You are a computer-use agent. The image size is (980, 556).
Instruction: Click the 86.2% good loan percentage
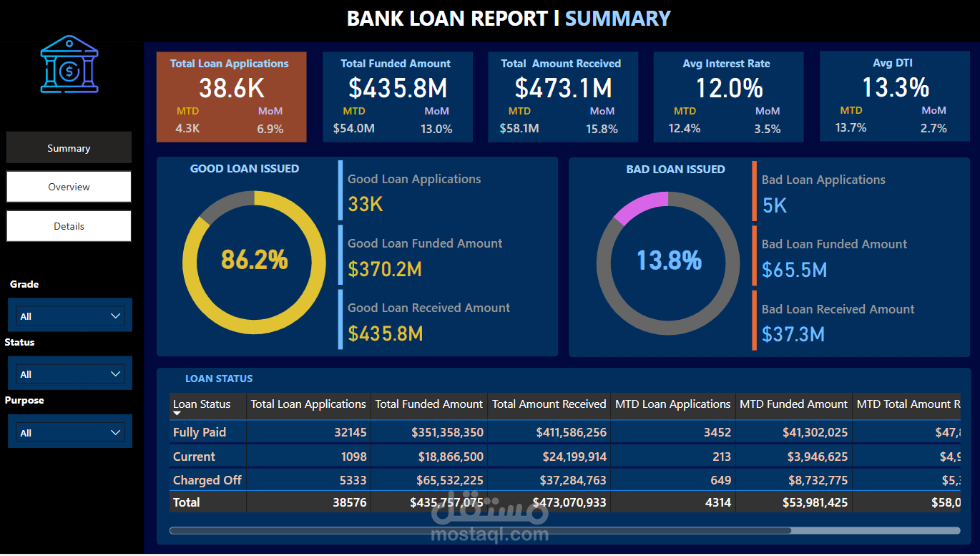pos(254,259)
